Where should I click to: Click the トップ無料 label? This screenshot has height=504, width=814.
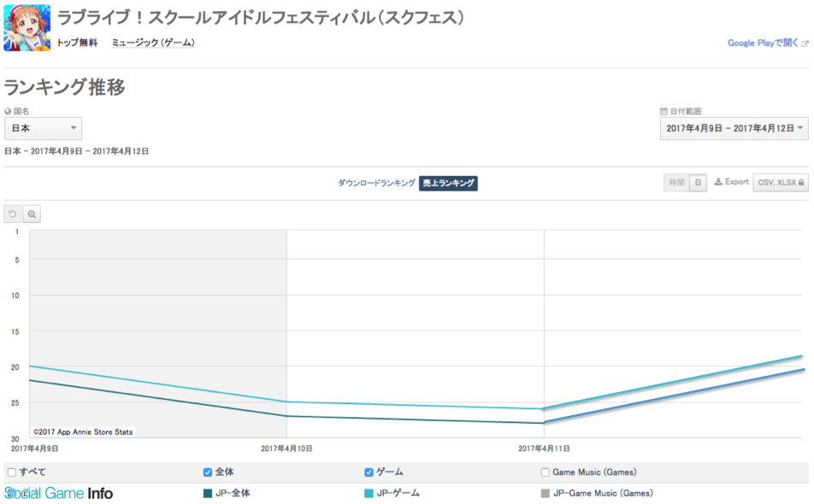point(77,43)
